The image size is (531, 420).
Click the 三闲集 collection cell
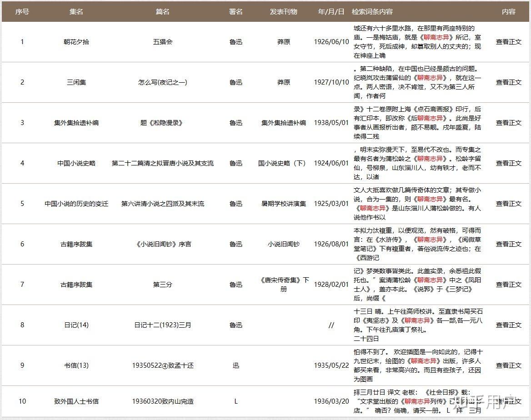pos(76,82)
